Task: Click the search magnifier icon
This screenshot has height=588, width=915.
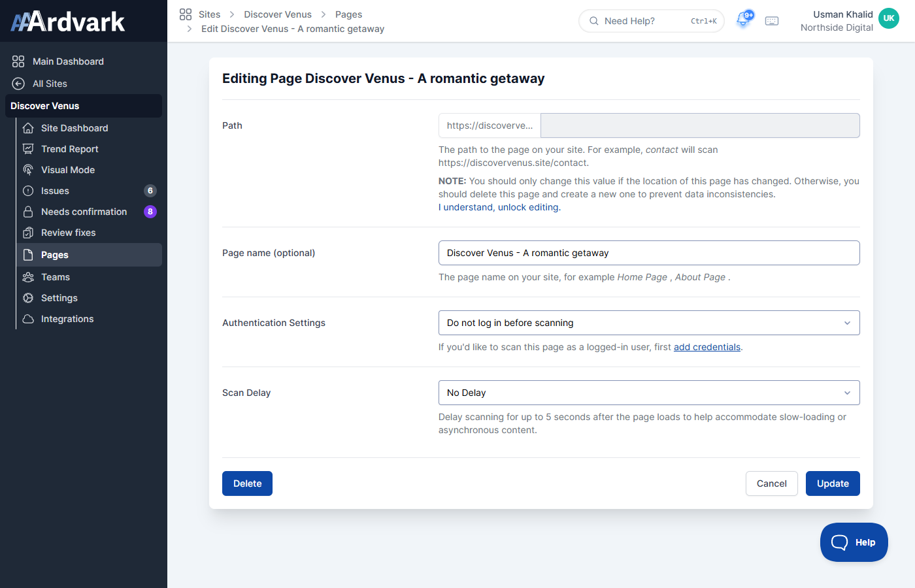Action: tap(594, 21)
